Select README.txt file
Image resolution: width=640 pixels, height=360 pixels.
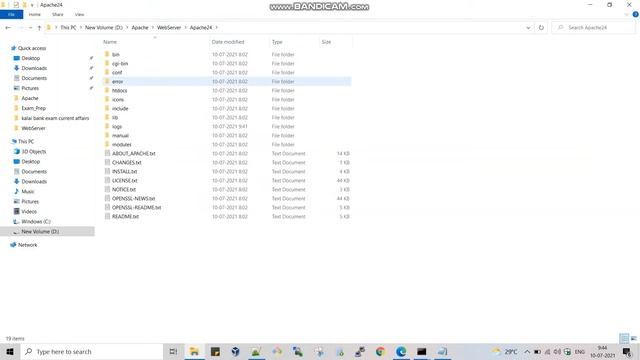coord(125,216)
